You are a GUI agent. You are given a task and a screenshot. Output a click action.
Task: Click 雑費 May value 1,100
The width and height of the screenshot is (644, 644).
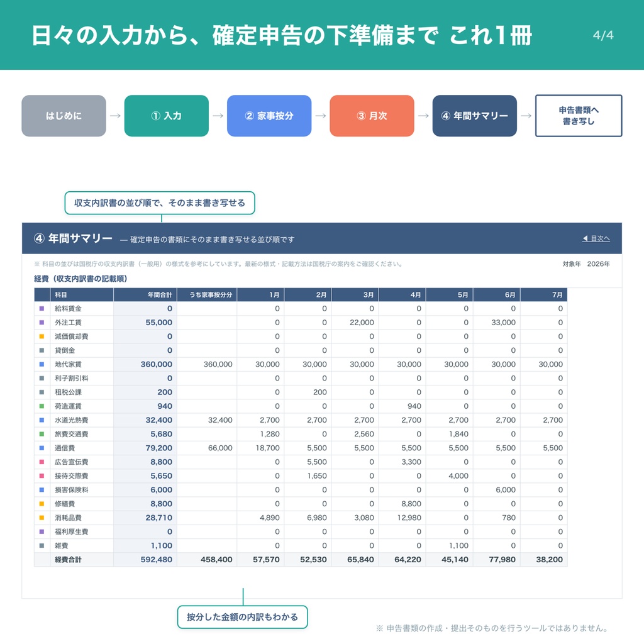pos(458,546)
